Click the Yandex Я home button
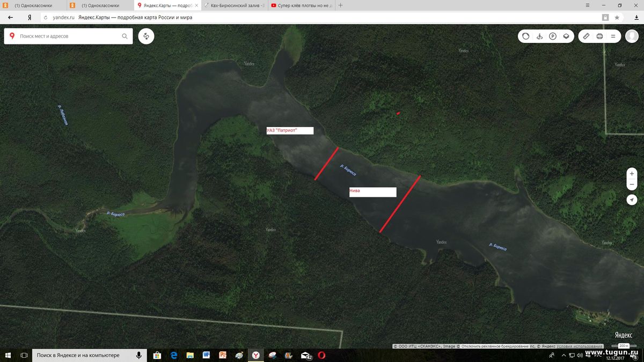Image resolution: width=644 pixels, height=362 pixels. [29, 17]
